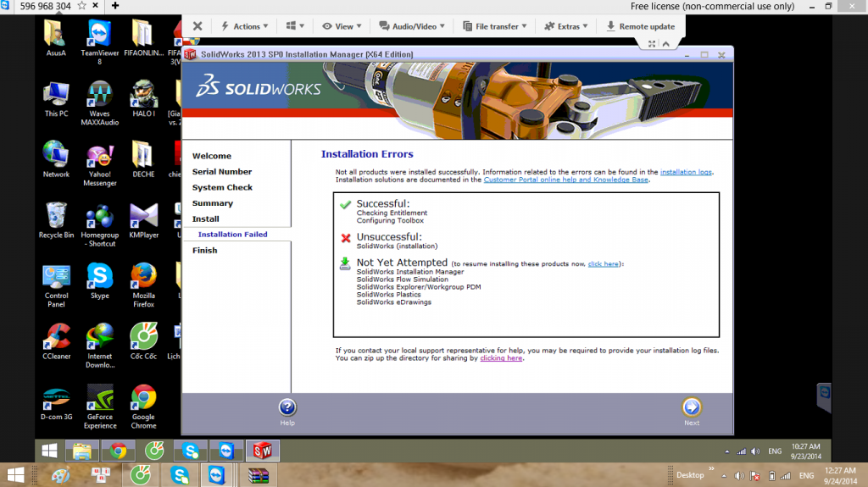Open TeamViewer in the remote taskbar
The width and height of the screenshot is (868, 487).
tap(226, 451)
